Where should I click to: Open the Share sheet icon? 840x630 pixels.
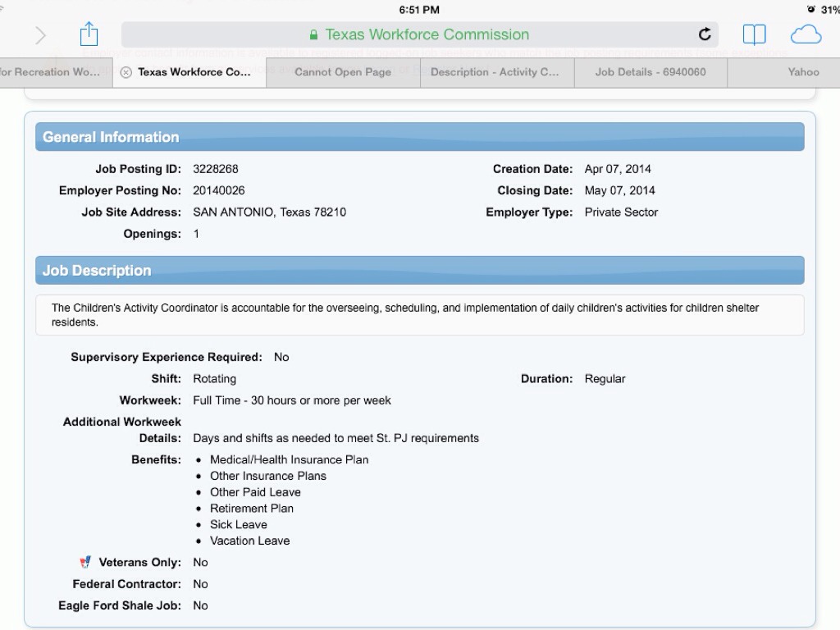89,34
